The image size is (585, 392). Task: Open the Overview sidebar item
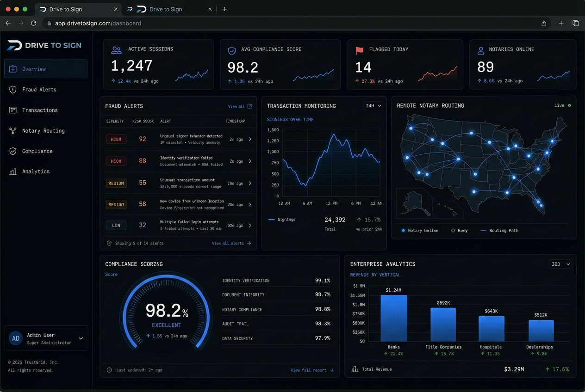pos(46,69)
